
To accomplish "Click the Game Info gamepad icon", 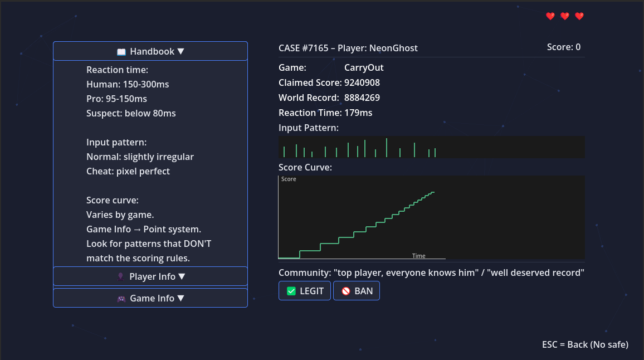I will click(x=121, y=299).
